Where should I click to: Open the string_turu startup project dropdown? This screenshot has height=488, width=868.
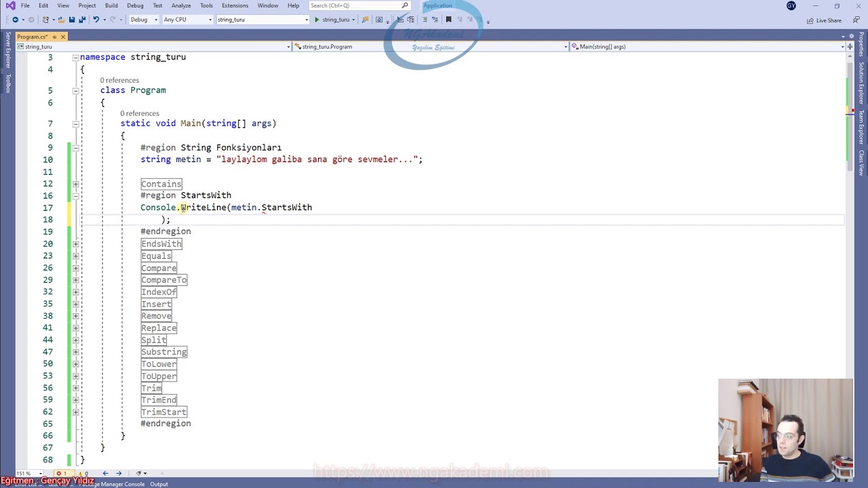coord(262,20)
